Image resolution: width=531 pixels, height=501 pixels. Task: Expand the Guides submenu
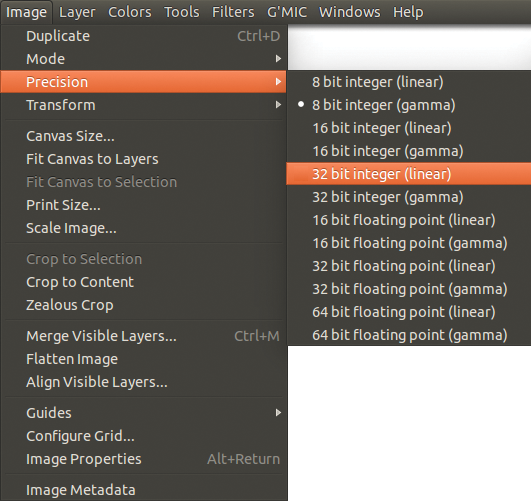[144, 413]
